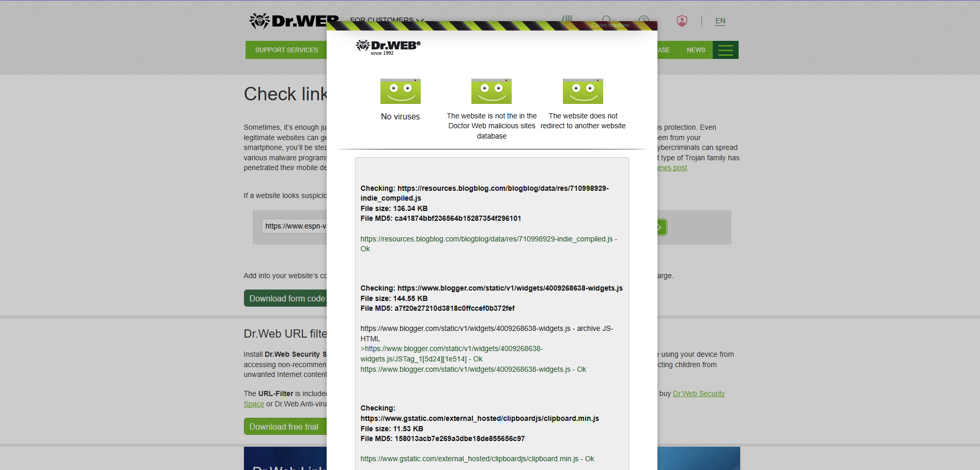The height and width of the screenshot is (470, 980).
Task: Click the widgets.js archive JS-HTML result line
Action: [x=486, y=333]
